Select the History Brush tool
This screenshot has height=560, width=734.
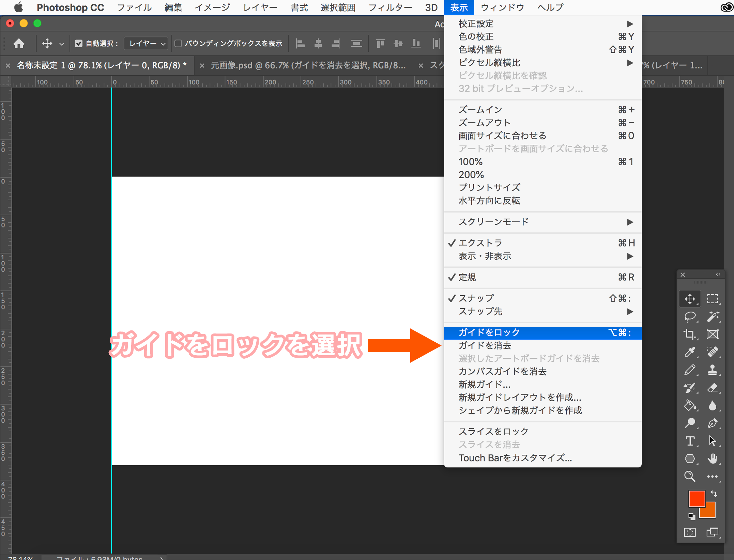pyautogui.click(x=690, y=387)
